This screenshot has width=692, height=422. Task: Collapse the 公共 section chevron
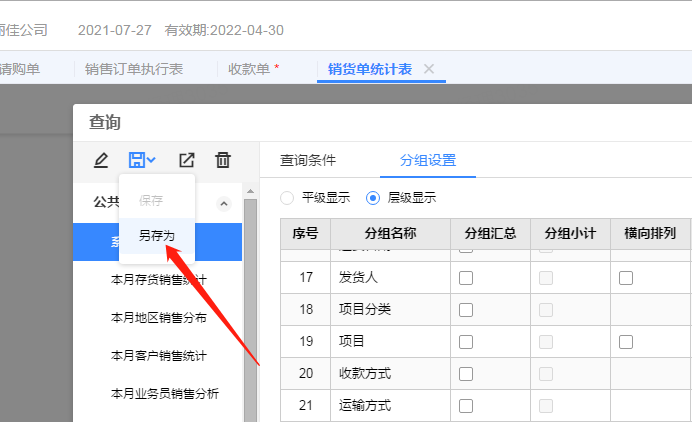click(x=224, y=203)
